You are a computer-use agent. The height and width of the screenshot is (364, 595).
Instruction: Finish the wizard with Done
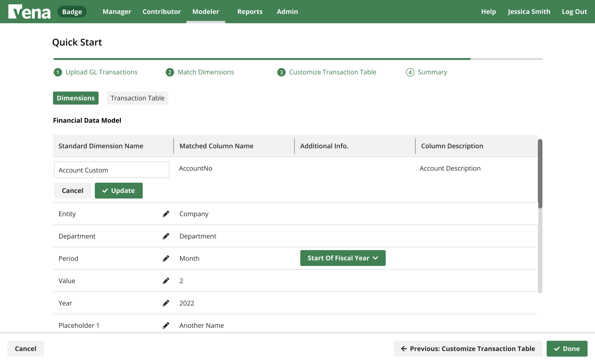tap(567, 349)
